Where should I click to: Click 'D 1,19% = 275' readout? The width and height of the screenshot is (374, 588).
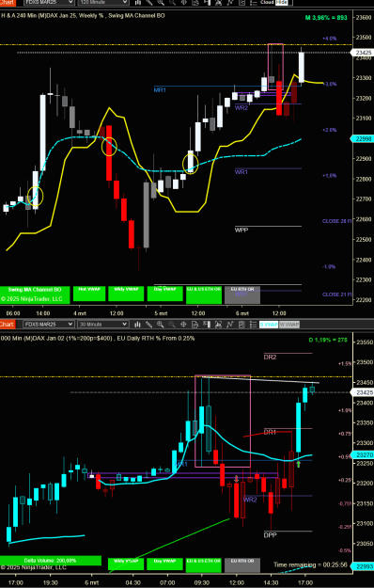click(x=328, y=341)
